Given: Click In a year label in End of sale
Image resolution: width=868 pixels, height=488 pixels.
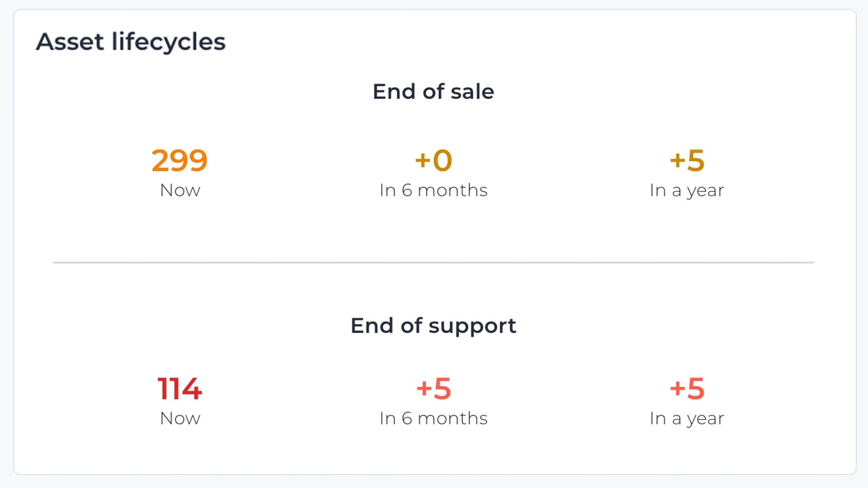Looking at the screenshot, I should click(x=687, y=191).
